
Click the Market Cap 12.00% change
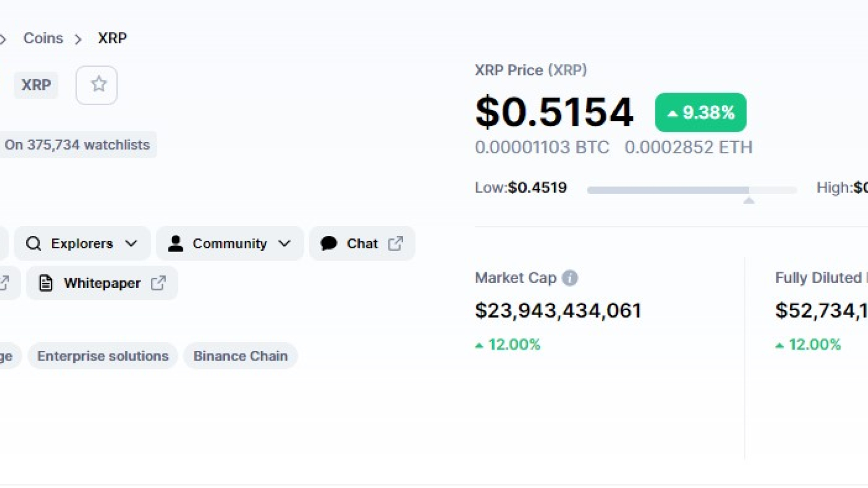point(508,344)
